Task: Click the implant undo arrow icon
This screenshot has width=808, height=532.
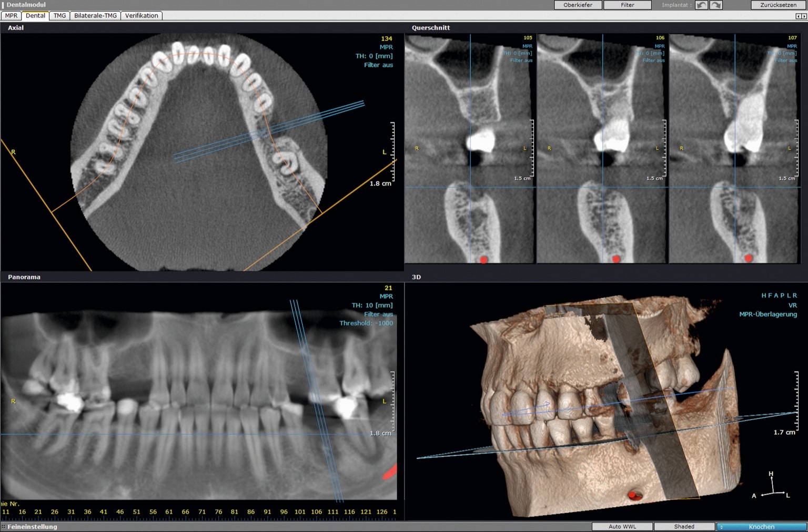Action: coord(701,5)
